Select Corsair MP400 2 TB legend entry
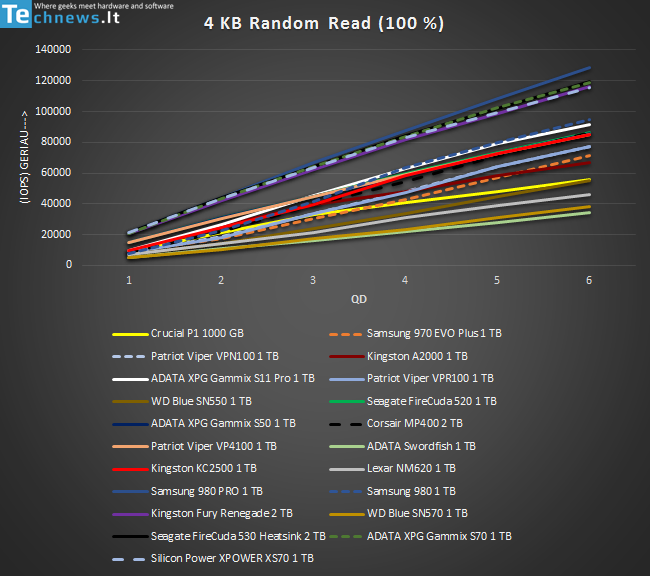 click(396, 423)
